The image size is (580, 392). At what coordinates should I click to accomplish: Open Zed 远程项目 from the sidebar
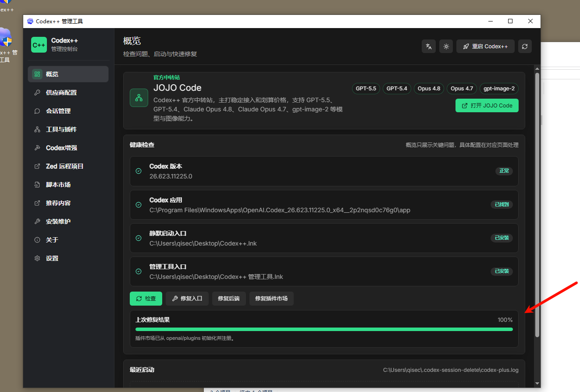[68, 166]
